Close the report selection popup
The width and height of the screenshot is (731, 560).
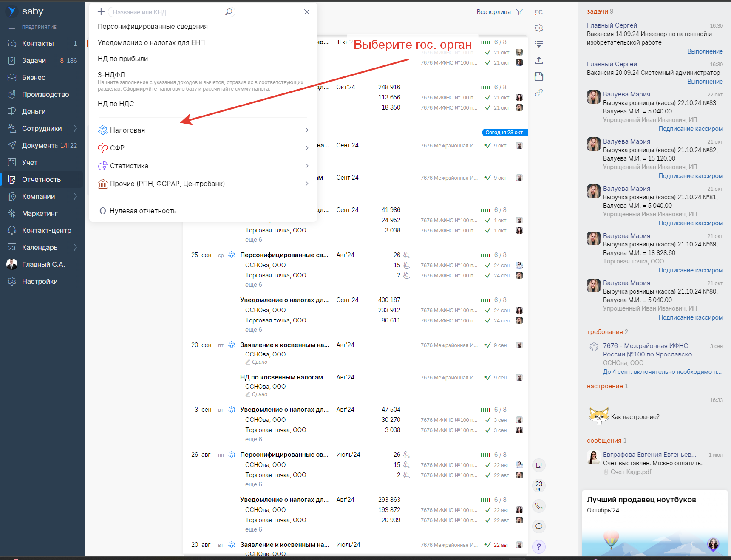307,12
